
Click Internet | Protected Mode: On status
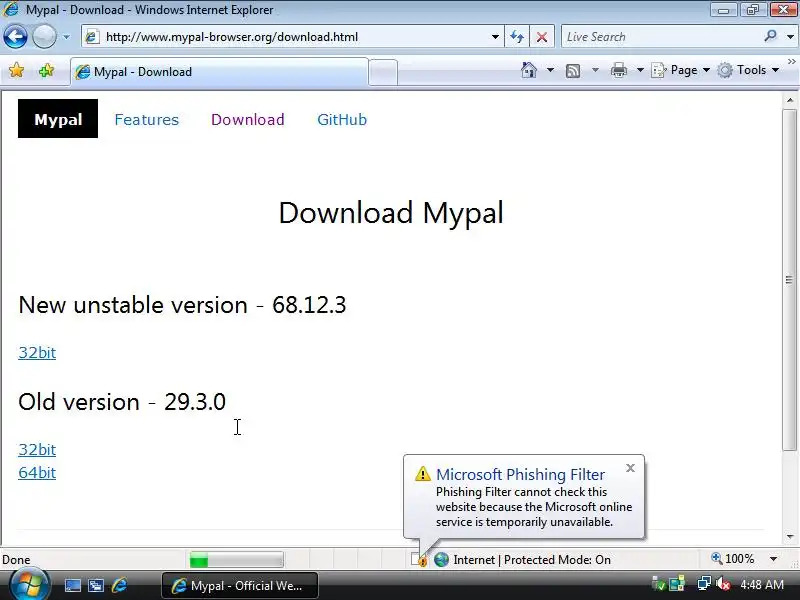click(532, 560)
